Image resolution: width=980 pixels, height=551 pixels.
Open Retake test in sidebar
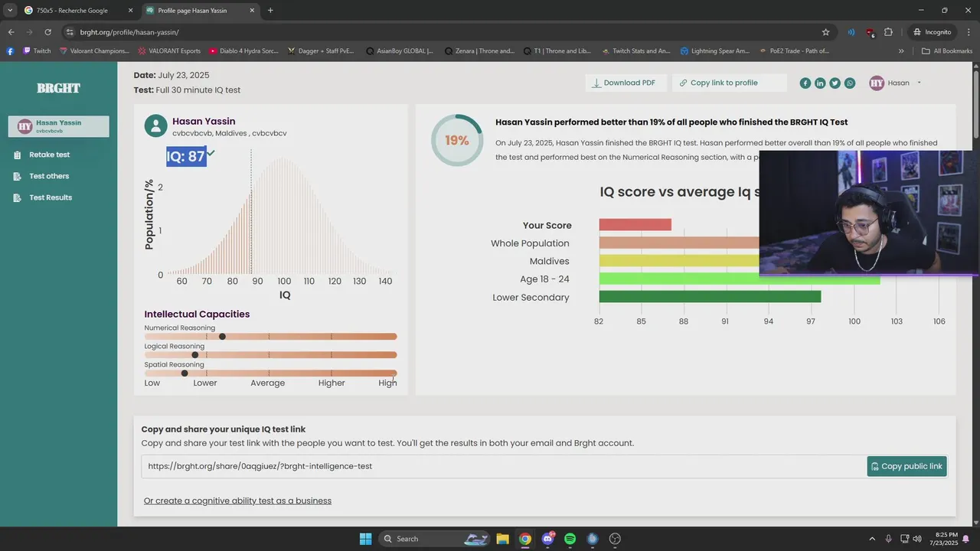(x=49, y=155)
